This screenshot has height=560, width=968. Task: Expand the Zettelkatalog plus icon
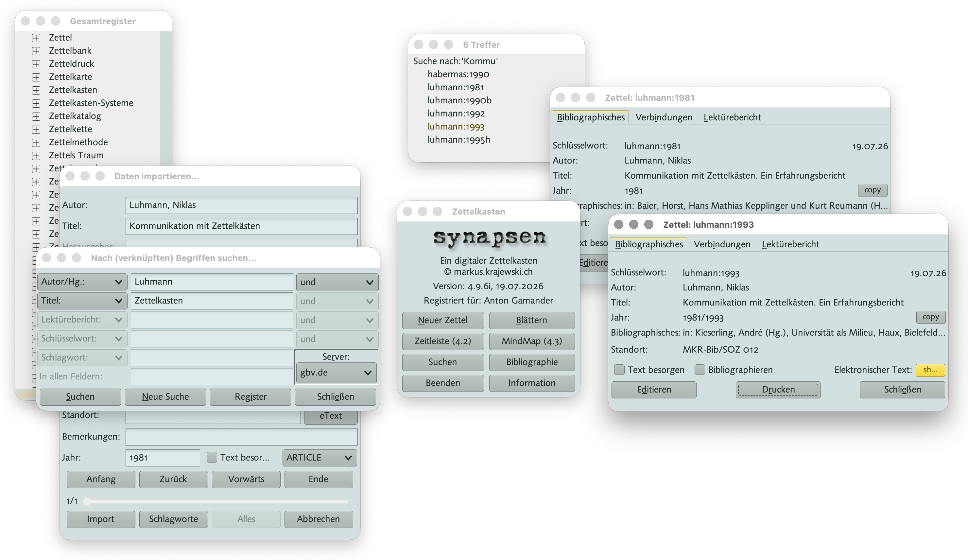tap(36, 116)
